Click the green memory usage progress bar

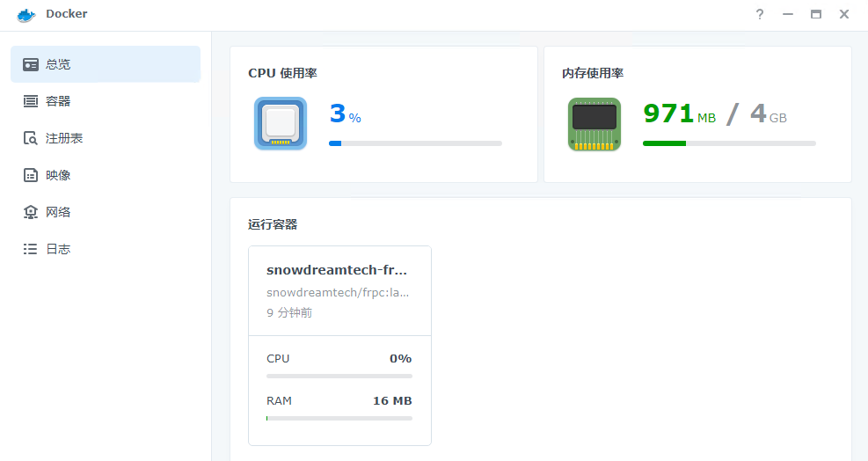pos(729,143)
